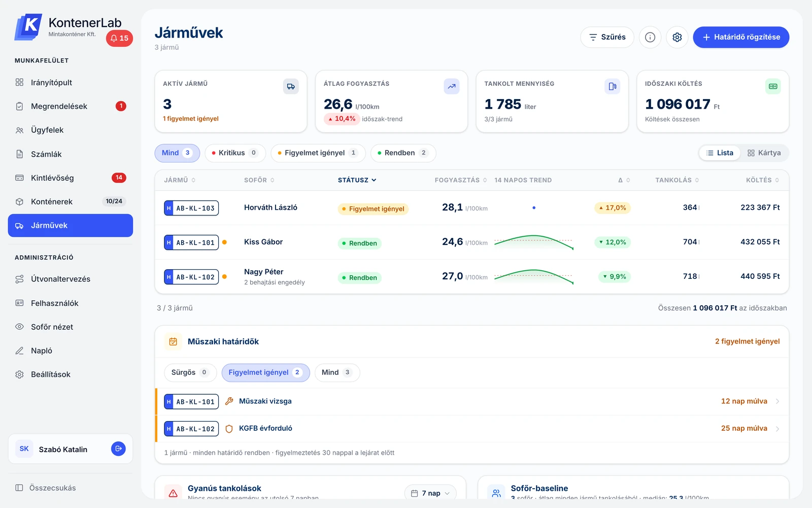
Task: Open the settings gear in the header
Action: 677,37
